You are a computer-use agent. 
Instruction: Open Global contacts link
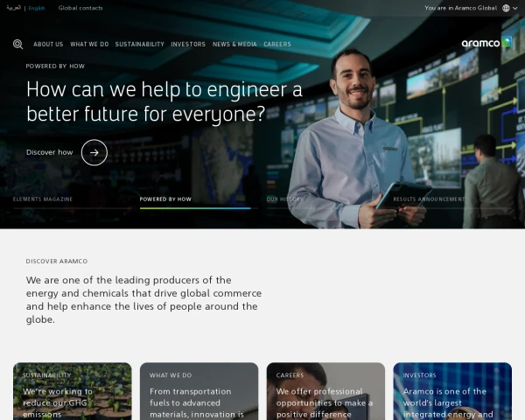(x=80, y=8)
